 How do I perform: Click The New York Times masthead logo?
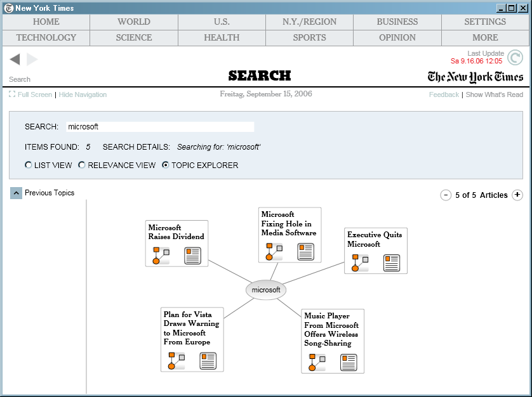coord(475,77)
